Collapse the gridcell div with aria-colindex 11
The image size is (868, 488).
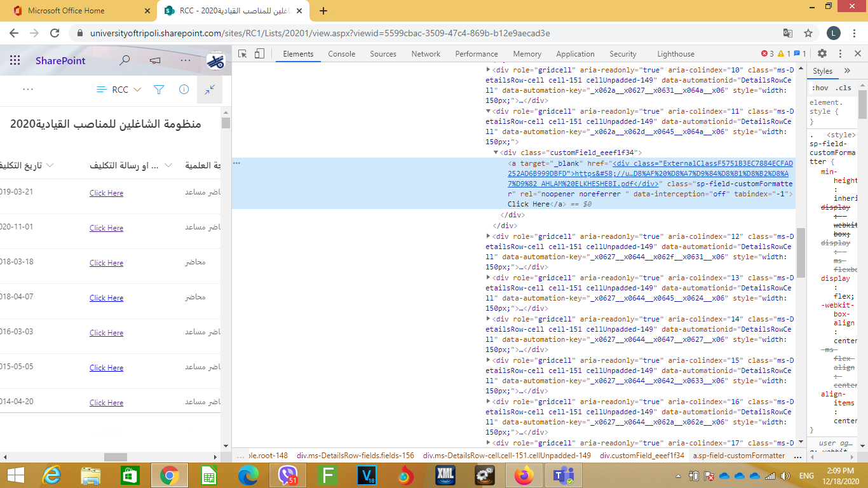pos(488,111)
